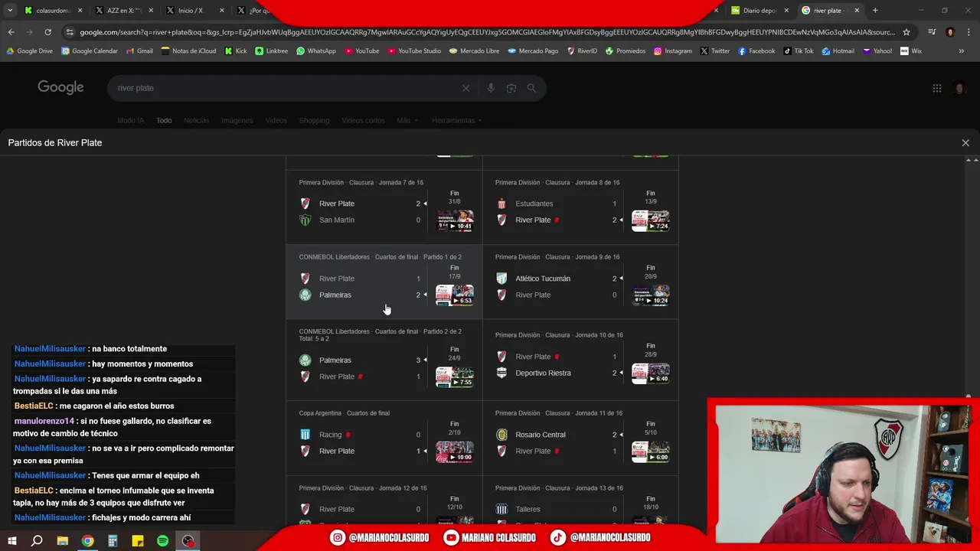This screenshot has height=551, width=980.
Task: Open a new browser tab
Action: tap(875, 11)
